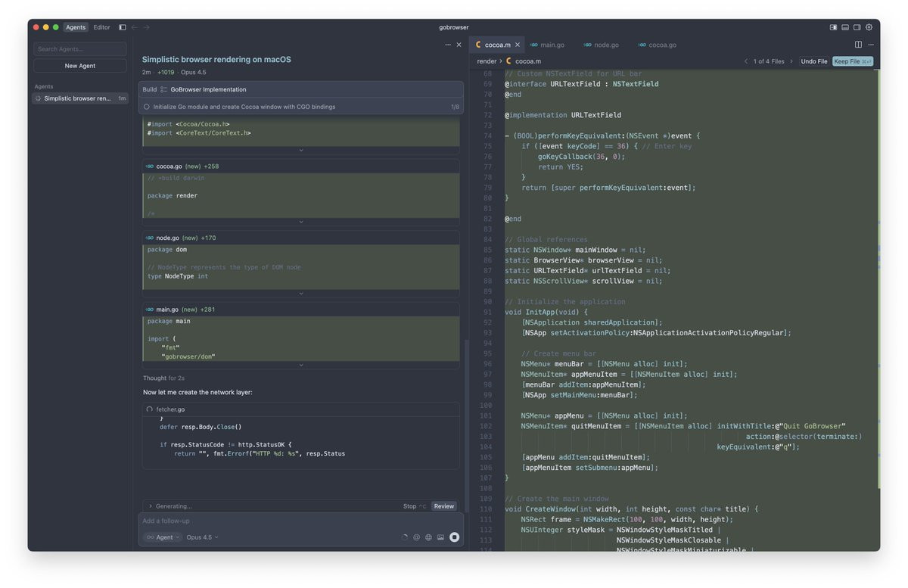Open editor more actions ellipsis
908x588 pixels.
pos(870,45)
